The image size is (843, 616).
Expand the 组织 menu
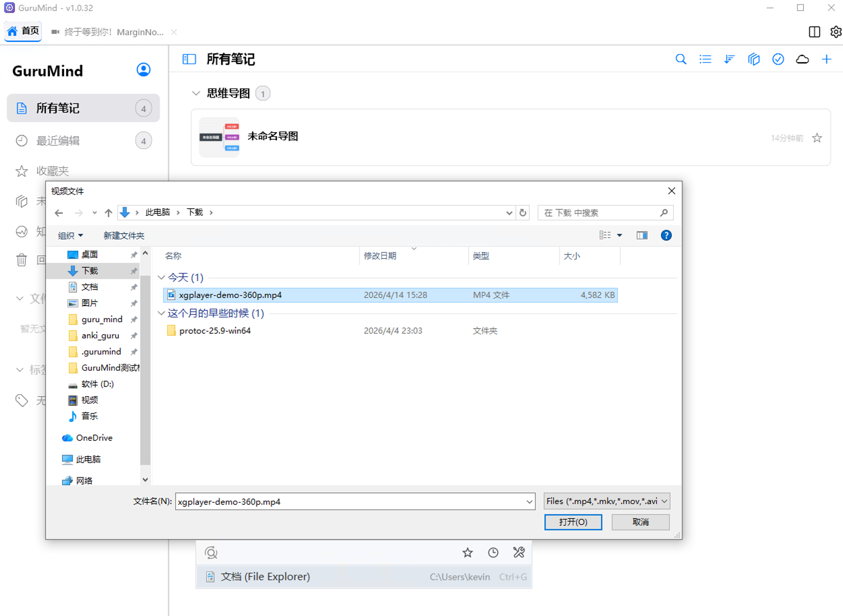pyautogui.click(x=69, y=235)
